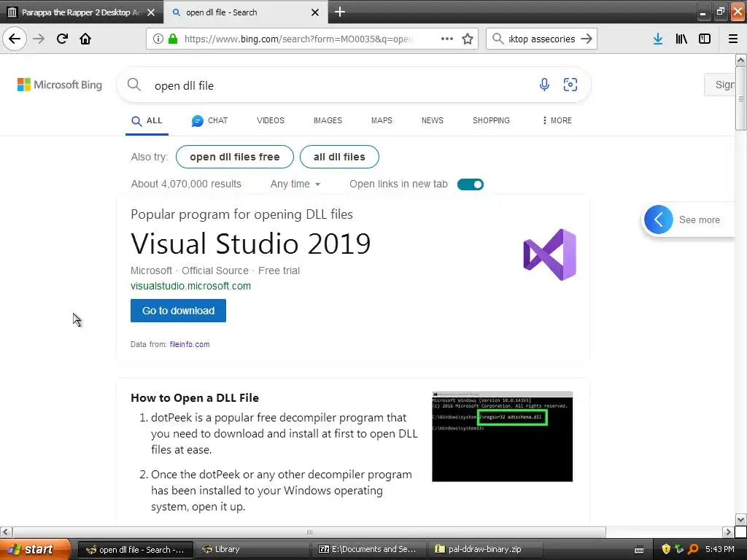Viewport: 747px width, 560px height.
Task: Click the Bing search magnifier icon
Action: 134,85
